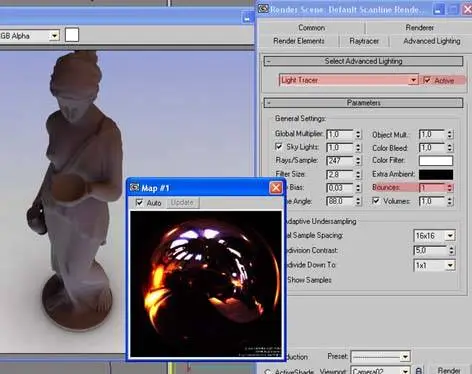Click the rendered frame window's small title button
Viewport: 472px width, 374px height.
point(247,17)
